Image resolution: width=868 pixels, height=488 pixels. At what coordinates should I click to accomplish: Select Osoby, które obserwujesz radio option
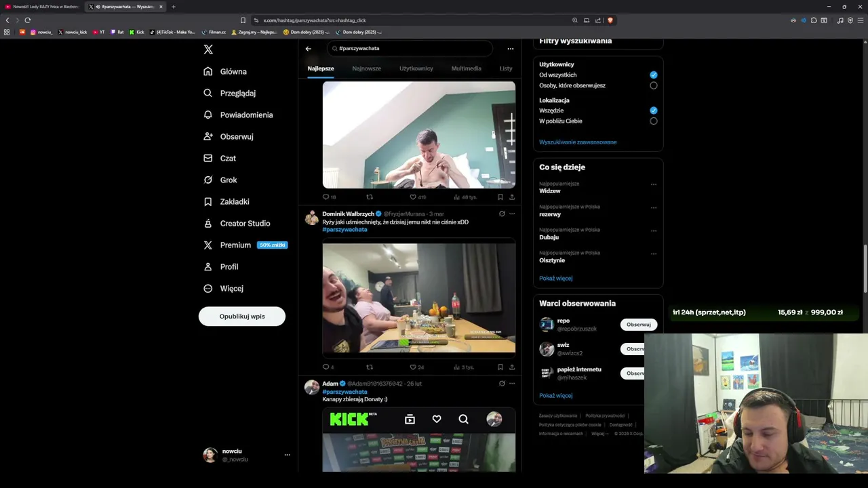(x=654, y=86)
